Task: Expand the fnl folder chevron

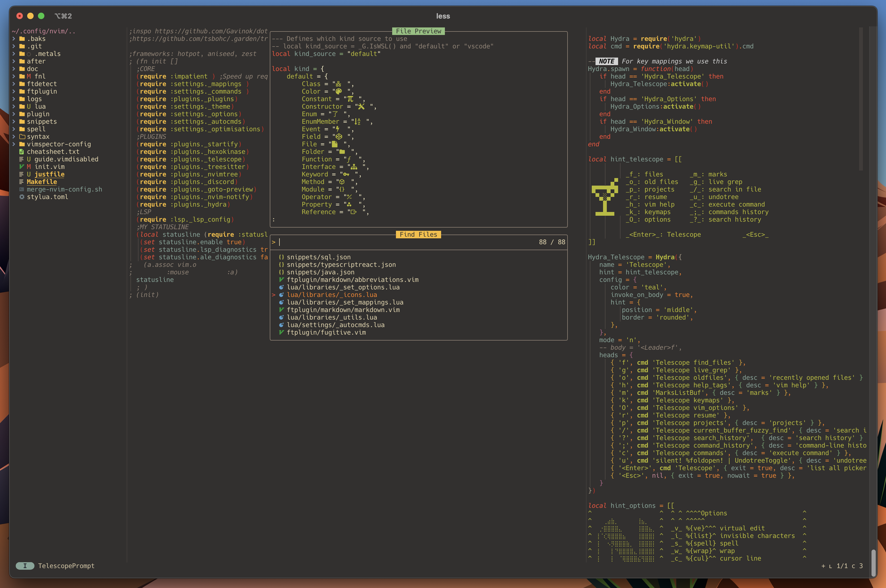Action: [x=14, y=76]
